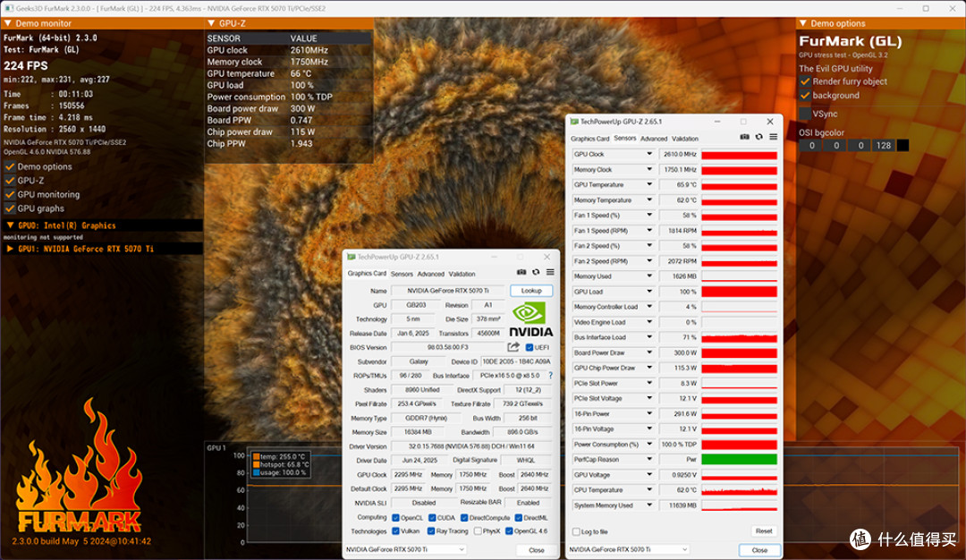Toggle the DirectML checkbox
This screenshot has width=966, height=560.
(518, 517)
